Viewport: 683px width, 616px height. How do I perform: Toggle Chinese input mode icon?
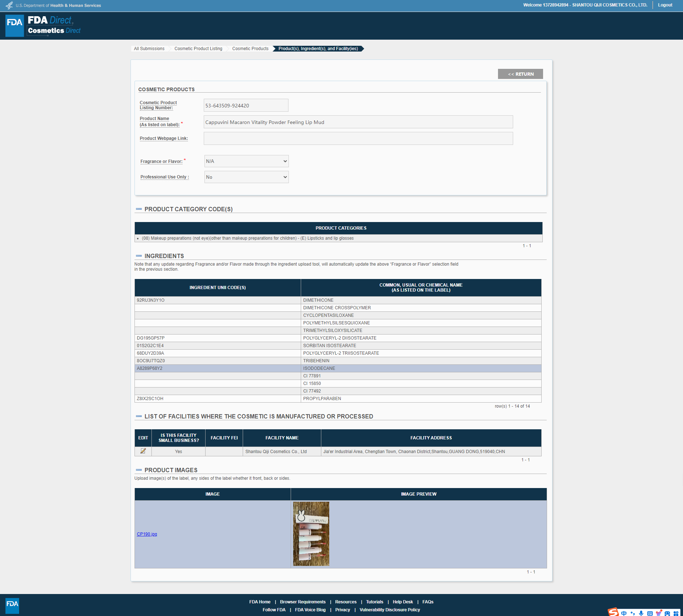tap(624, 613)
